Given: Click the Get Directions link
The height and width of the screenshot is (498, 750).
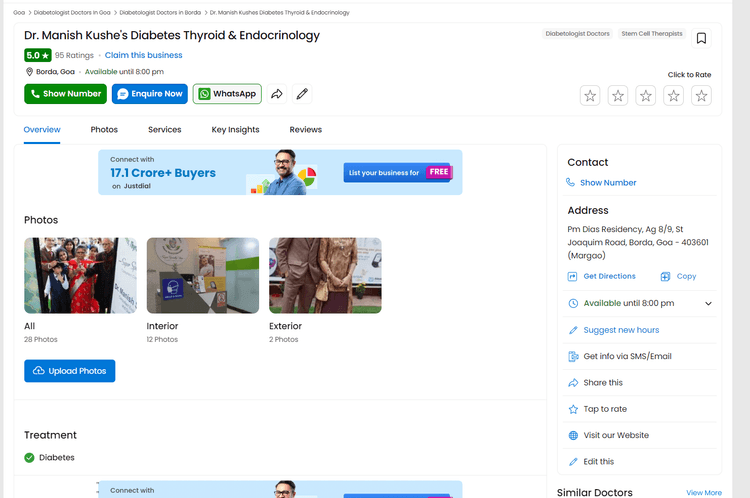Looking at the screenshot, I should (609, 277).
